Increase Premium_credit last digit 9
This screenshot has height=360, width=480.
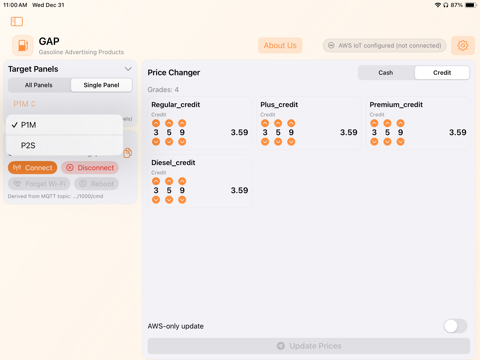(x=400, y=123)
